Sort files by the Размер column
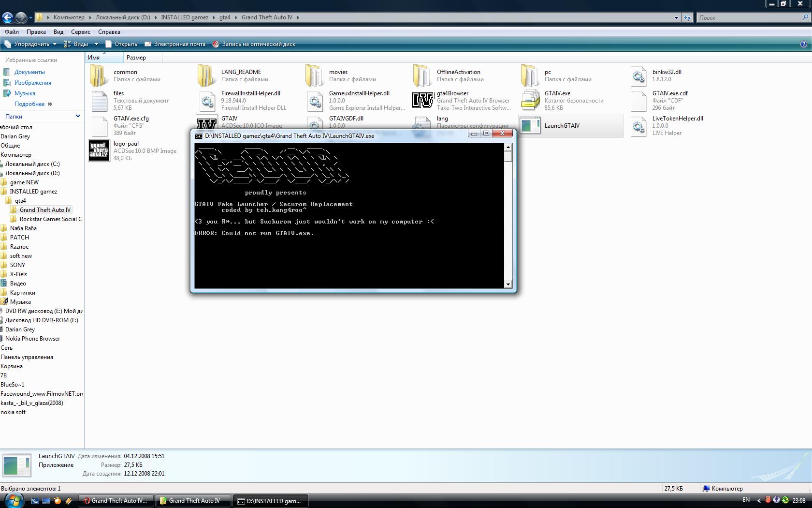This screenshot has width=812, height=508. [x=143, y=58]
